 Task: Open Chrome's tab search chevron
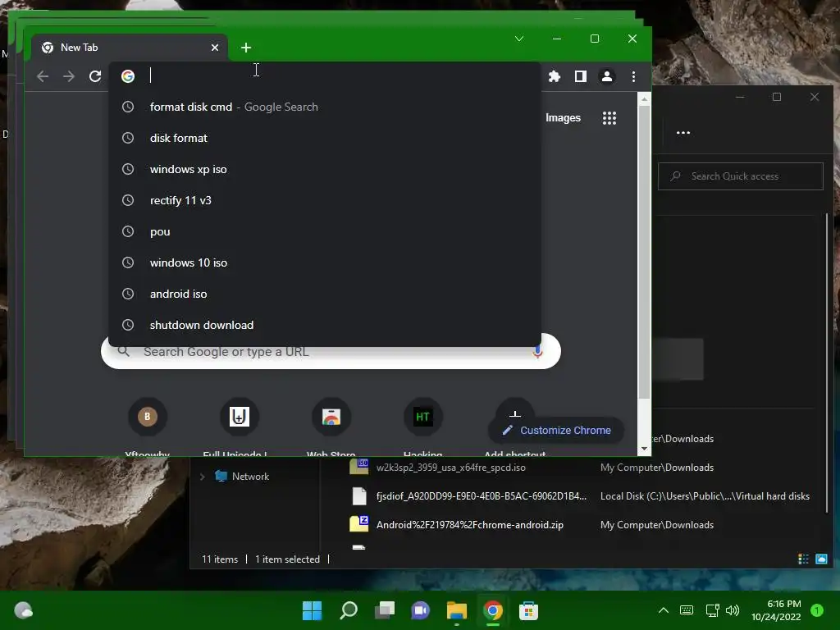point(519,39)
